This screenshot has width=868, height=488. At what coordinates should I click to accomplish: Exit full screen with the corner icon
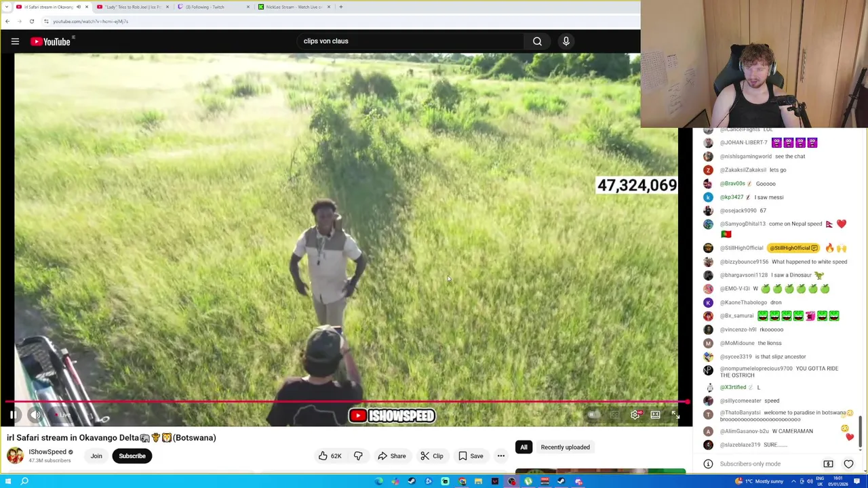pos(675,415)
